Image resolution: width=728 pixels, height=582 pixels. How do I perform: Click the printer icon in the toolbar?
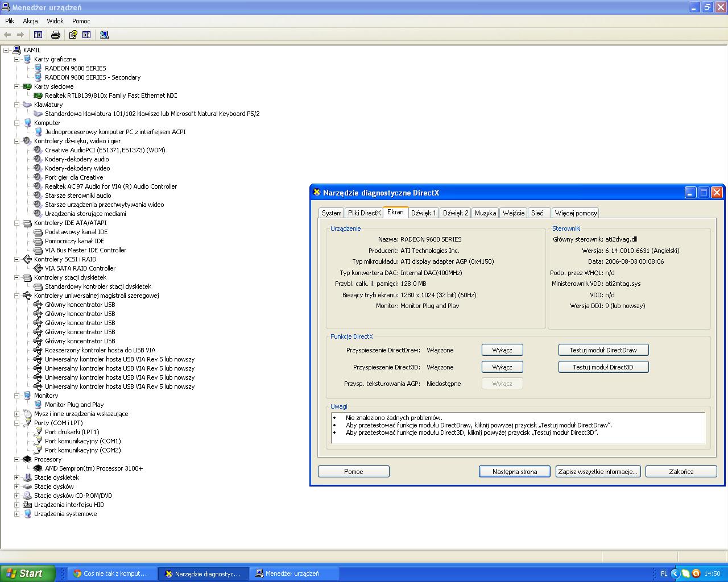tap(56, 35)
